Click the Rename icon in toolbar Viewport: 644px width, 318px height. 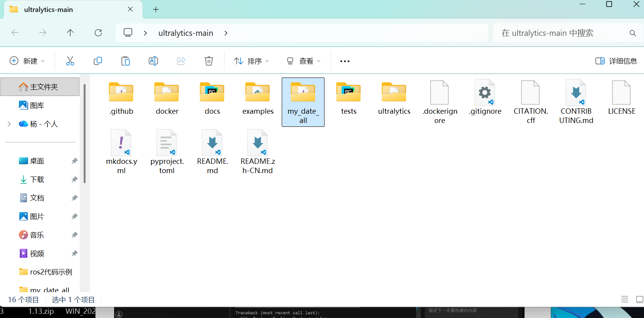coord(153,61)
